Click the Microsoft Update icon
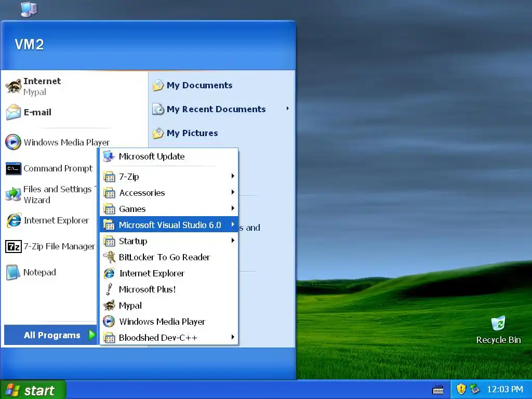 click(109, 156)
